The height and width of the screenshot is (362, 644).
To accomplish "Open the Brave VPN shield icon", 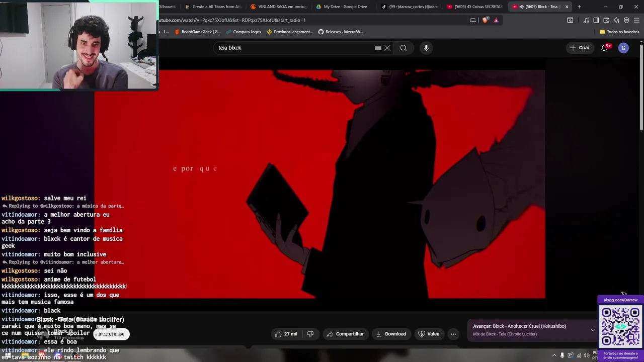I will point(626,20).
